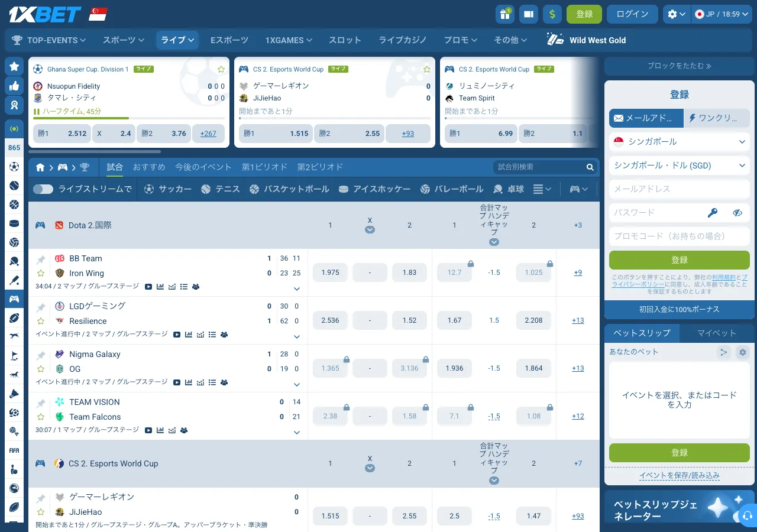Toggle password visibility eye icon
757x532 pixels.
coord(737,213)
